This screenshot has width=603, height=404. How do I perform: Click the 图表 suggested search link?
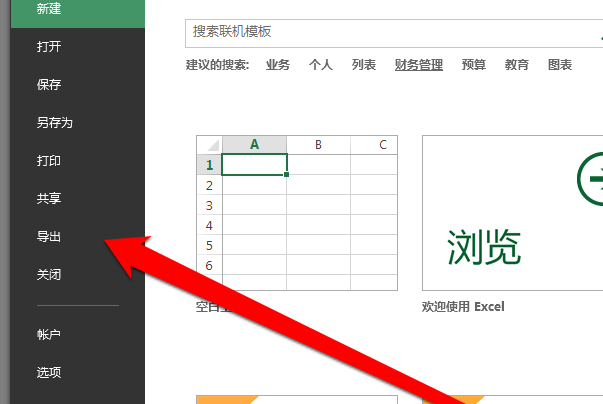click(560, 65)
